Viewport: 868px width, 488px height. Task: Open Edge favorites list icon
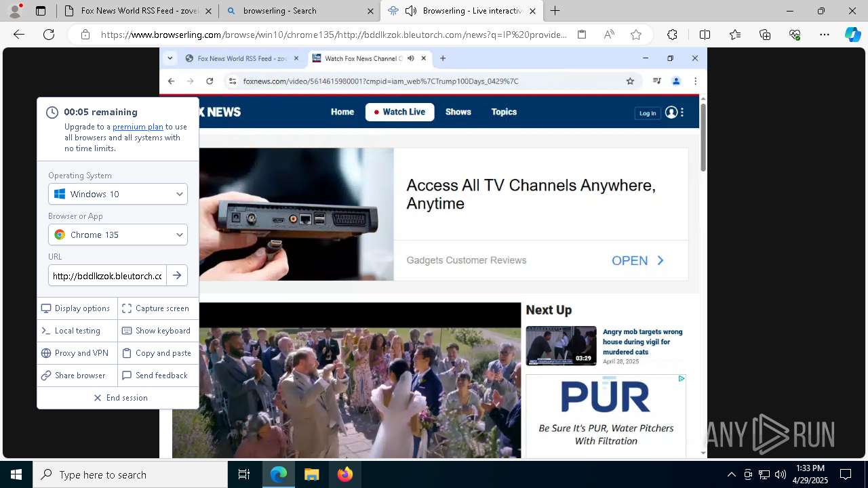[735, 35]
